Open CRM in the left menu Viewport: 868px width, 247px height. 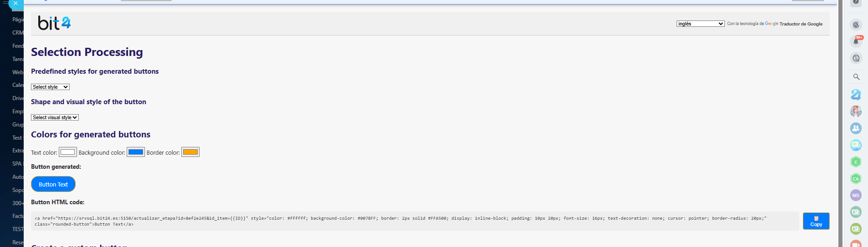tap(18, 33)
